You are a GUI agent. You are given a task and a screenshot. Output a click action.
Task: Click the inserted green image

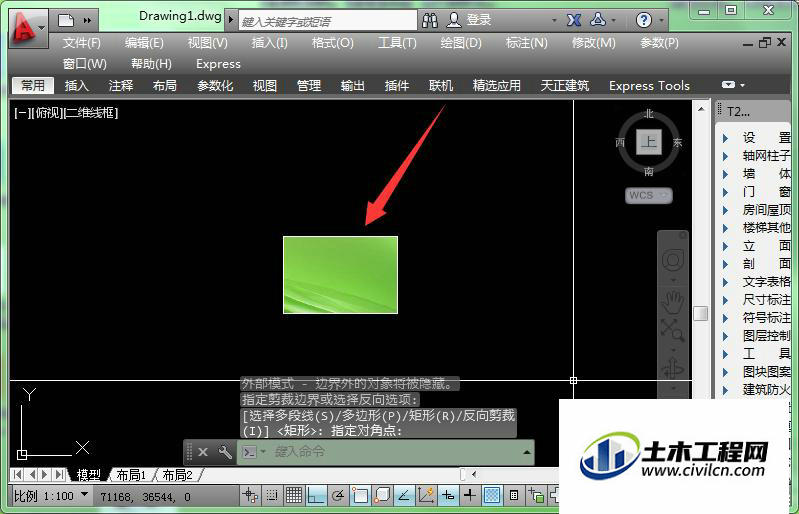(340, 275)
